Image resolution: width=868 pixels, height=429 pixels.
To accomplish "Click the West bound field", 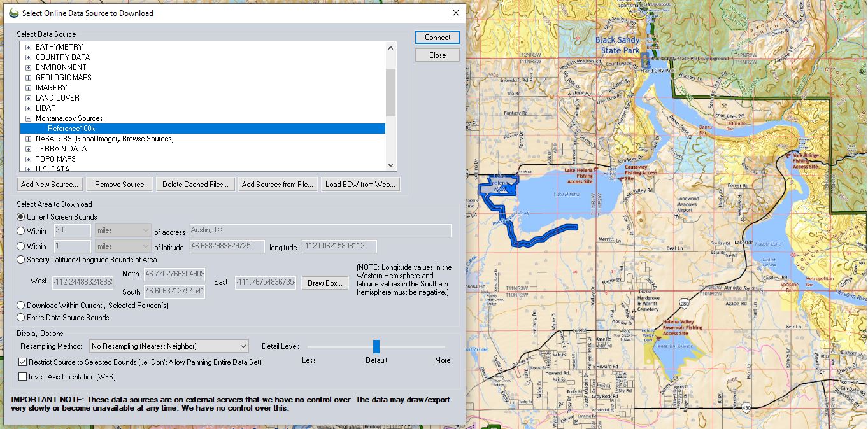I will click(x=83, y=282).
